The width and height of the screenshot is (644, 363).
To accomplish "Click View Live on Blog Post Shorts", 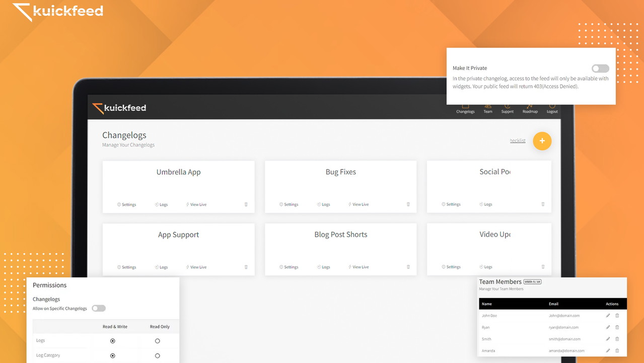I will tap(359, 267).
